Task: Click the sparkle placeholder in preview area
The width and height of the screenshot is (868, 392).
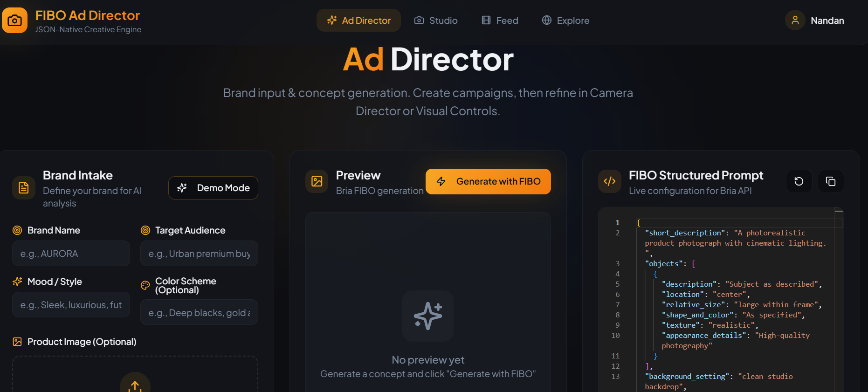Action: (428, 316)
